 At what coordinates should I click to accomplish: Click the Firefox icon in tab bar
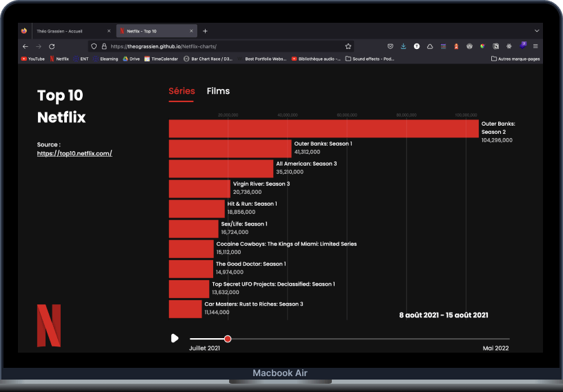[x=24, y=31]
